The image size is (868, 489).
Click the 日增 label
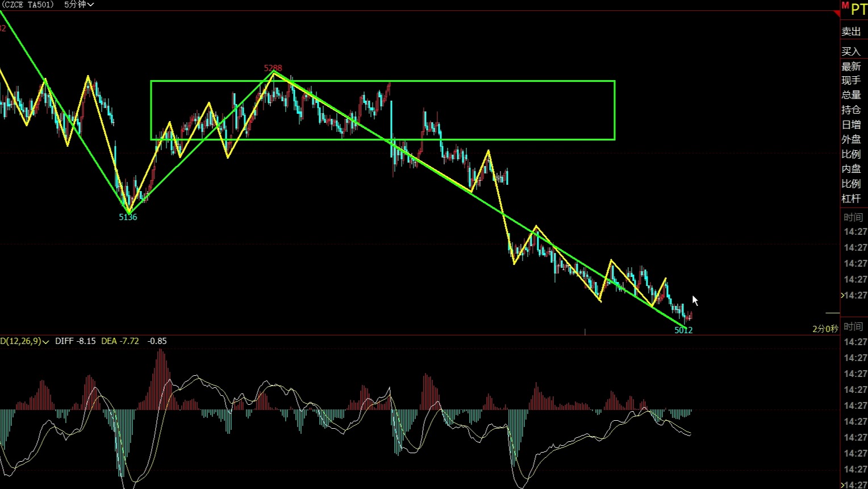point(851,125)
